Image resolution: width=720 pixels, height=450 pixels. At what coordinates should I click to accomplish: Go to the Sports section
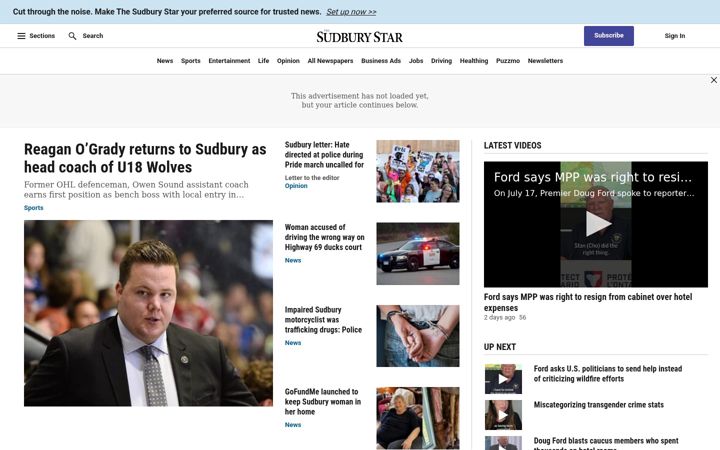pyautogui.click(x=191, y=61)
